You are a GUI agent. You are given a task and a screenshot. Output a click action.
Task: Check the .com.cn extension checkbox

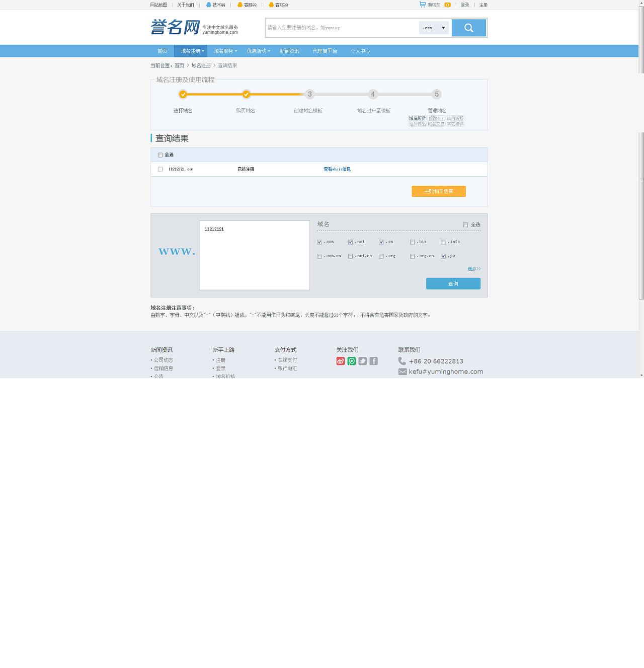(319, 256)
